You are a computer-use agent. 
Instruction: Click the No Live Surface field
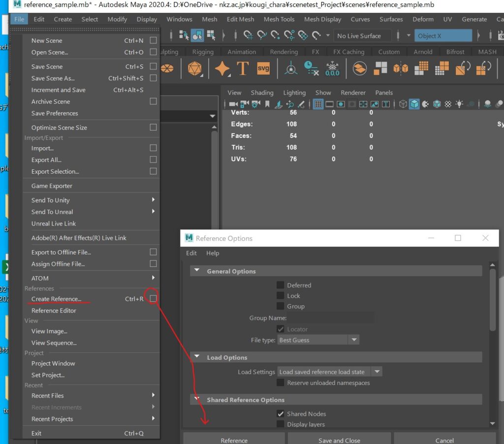click(x=363, y=35)
